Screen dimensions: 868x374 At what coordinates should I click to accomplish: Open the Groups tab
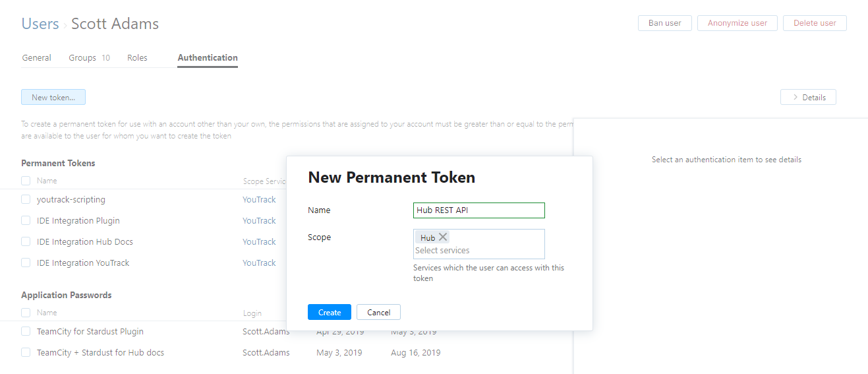83,58
